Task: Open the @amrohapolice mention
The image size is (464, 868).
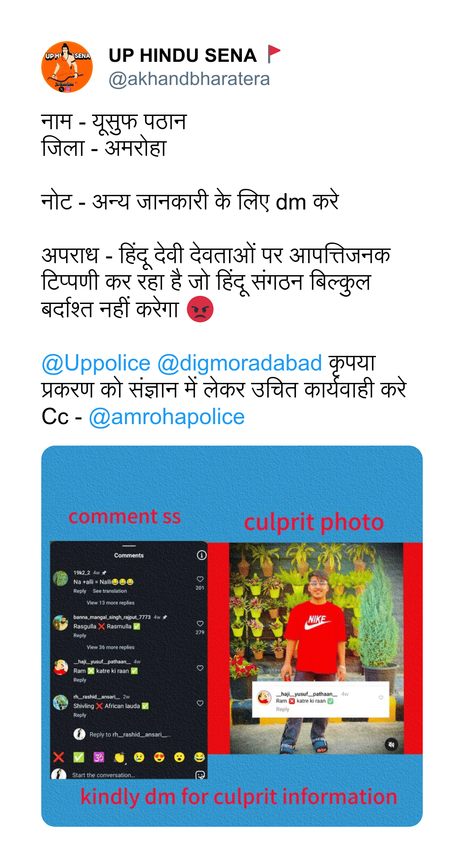Action: [167, 417]
